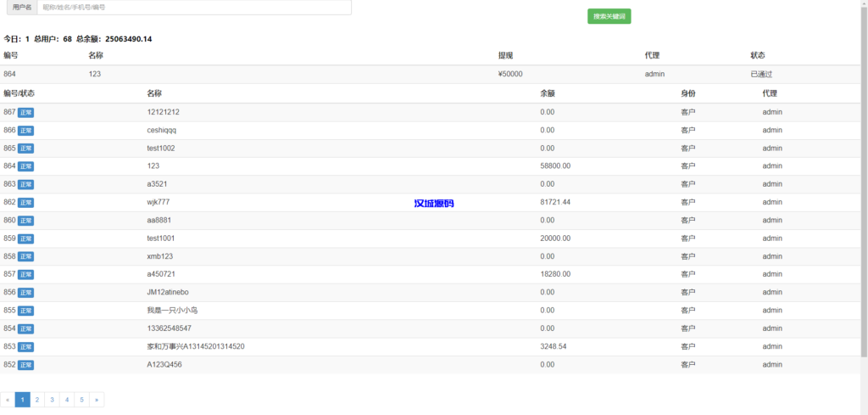This screenshot has height=415, width=868.
Task: Click the next page arrow »
Action: [97, 399]
